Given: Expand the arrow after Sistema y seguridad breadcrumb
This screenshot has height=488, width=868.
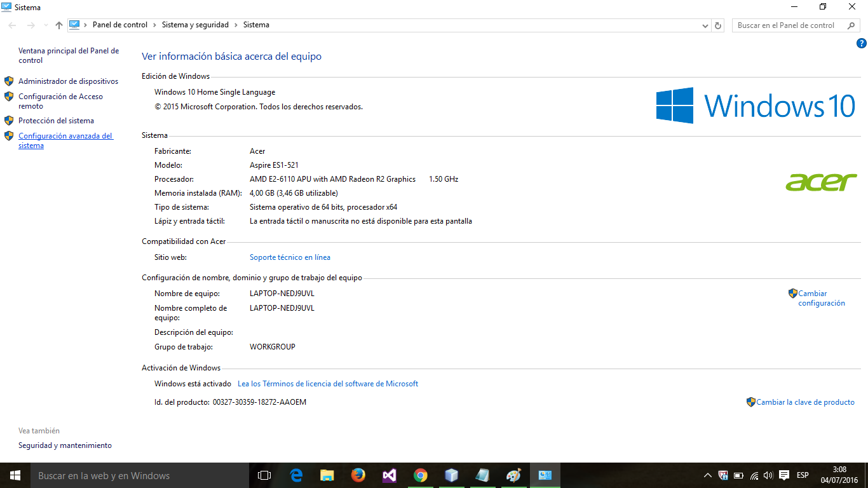Looking at the screenshot, I should pos(236,25).
